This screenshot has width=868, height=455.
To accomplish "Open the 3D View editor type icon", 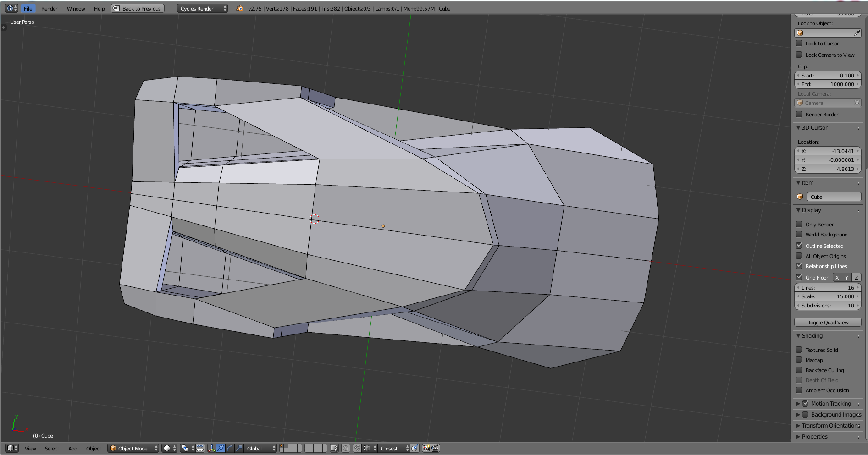I will tap(11, 448).
